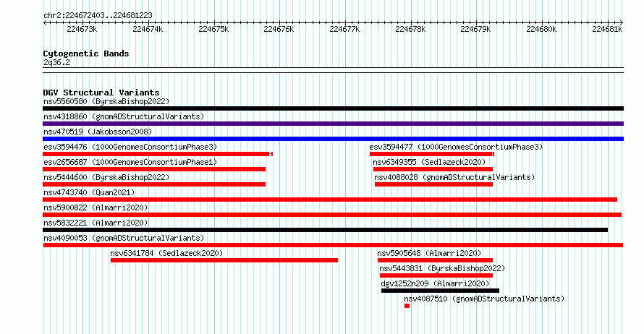Open nsv4743740 (Quan2021) label

click(89, 192)
